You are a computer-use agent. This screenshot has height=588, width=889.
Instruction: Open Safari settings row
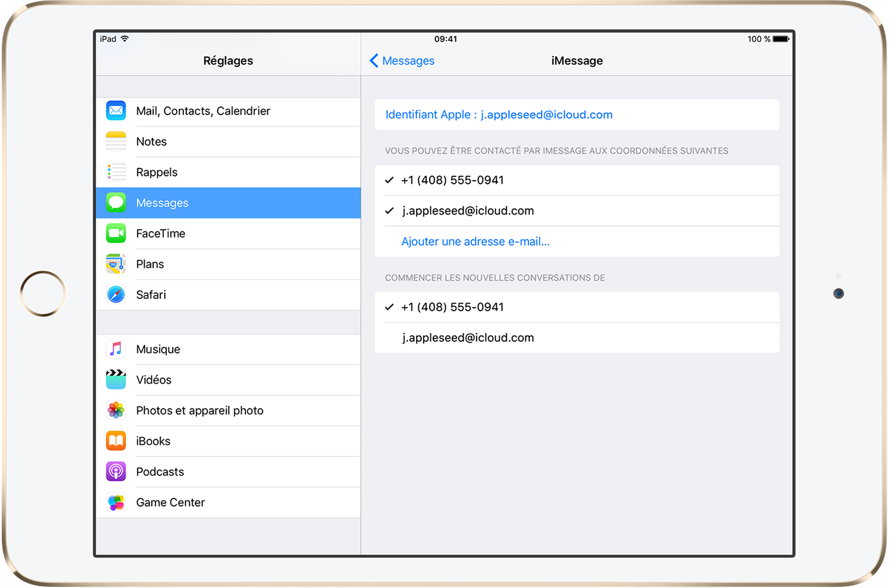pos(229,295)
